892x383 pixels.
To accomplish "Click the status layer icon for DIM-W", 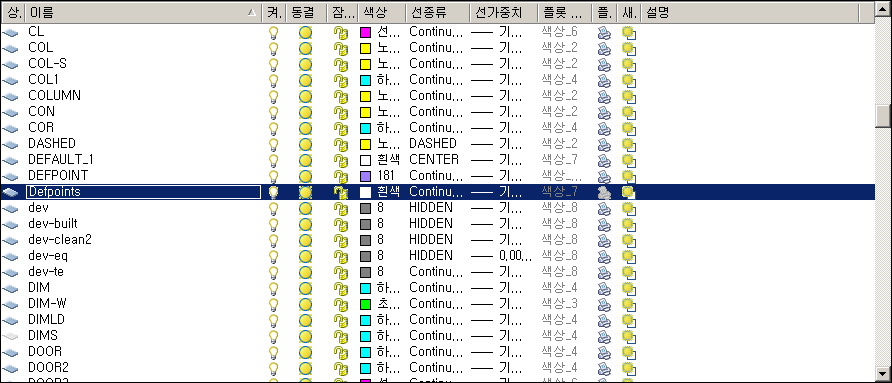I will coord(11,304).
